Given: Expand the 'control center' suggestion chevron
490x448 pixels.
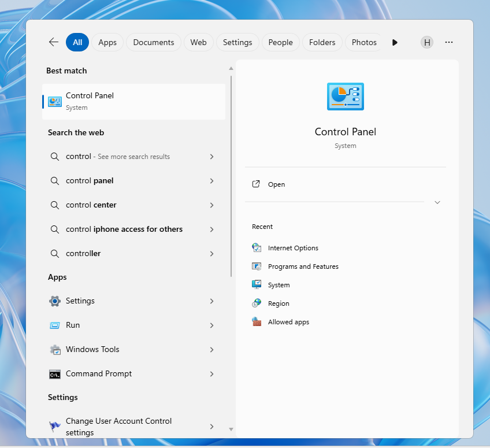Looking at the screenshot, I should 211,205.
